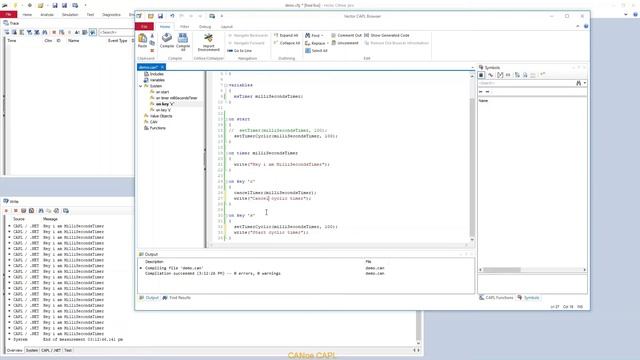The image size is (640, 360).
Task: Collapse the variables block fold marker
Action: coord(226,85)
